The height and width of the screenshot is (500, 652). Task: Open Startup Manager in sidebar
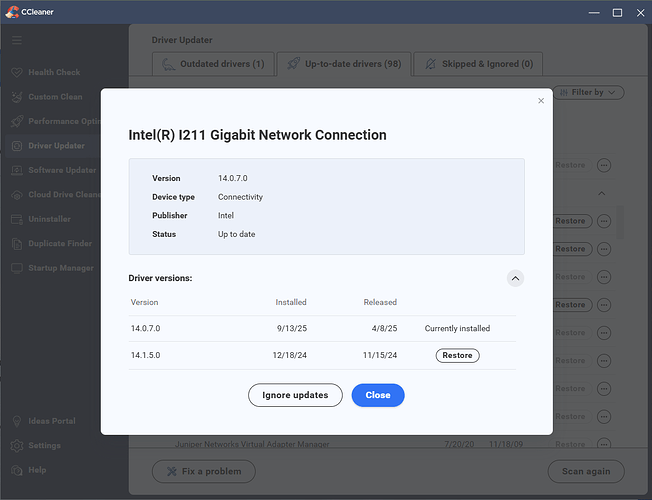[54, 268]
